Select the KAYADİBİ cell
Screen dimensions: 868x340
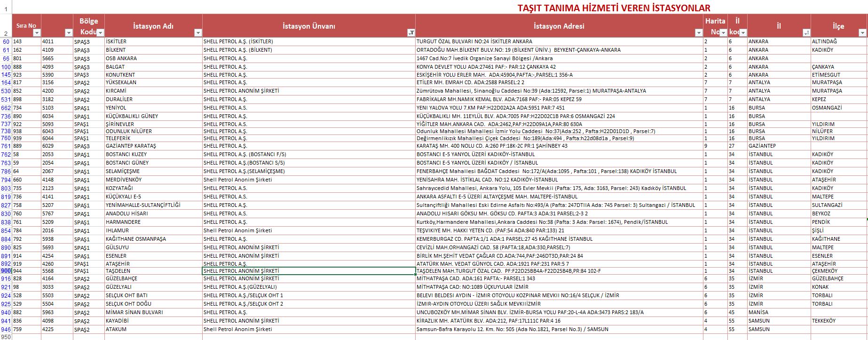click(x=153, y=321)
